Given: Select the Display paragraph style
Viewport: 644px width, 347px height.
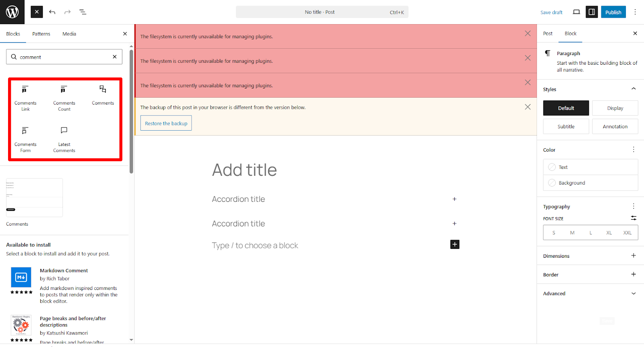Looking at the screenshot, I should (615, 108).
